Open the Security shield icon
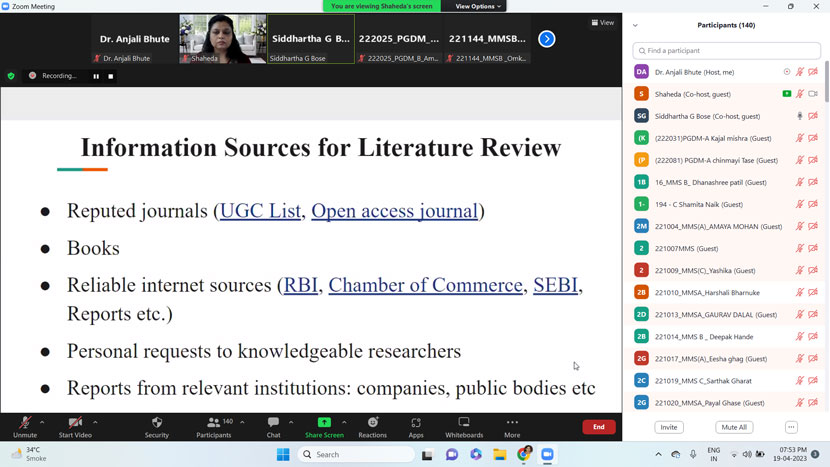The height and width of the screenshot is (467, 830). (157, 423)
